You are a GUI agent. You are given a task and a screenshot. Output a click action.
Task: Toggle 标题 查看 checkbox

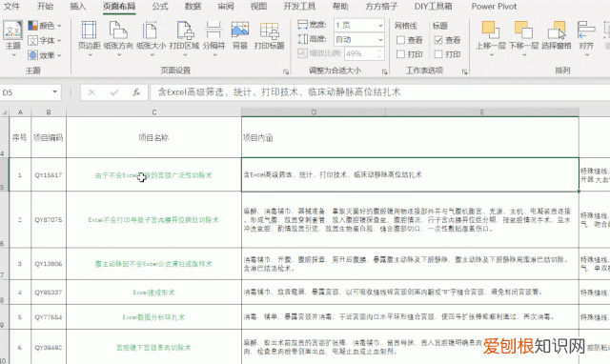point(438,40)
